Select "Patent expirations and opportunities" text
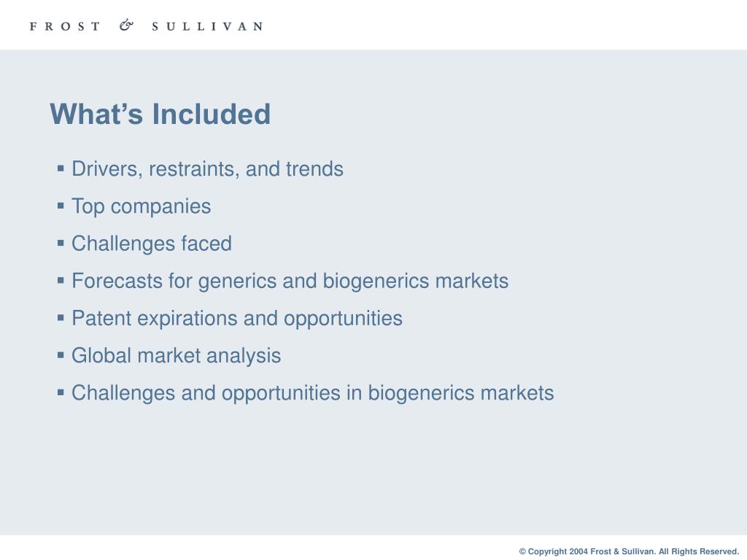The image size is (747, 560). tap(237, 319)
